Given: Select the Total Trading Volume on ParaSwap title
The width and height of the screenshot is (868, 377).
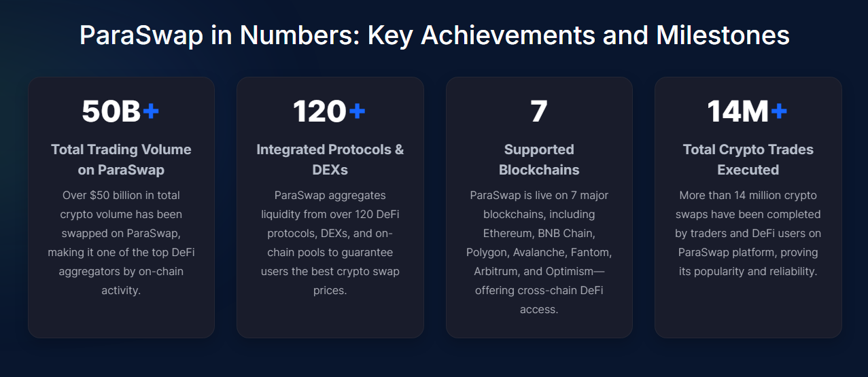Looking at the screenshot, I should click(x=121, y=159).
